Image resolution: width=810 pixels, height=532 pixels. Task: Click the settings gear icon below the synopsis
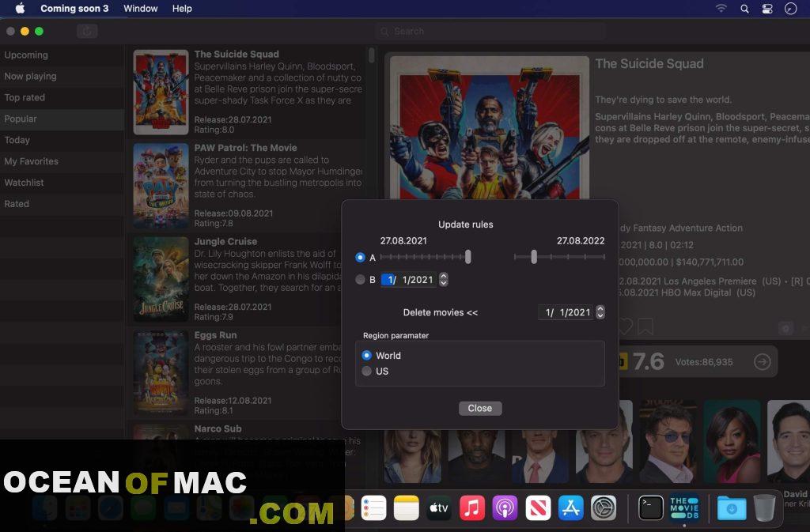pos(785,328)
